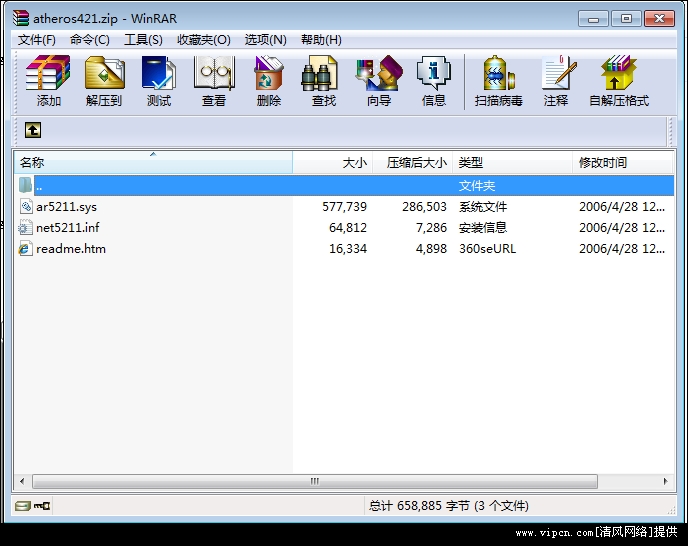Open the 帮助(H) menu

[321, 40]
